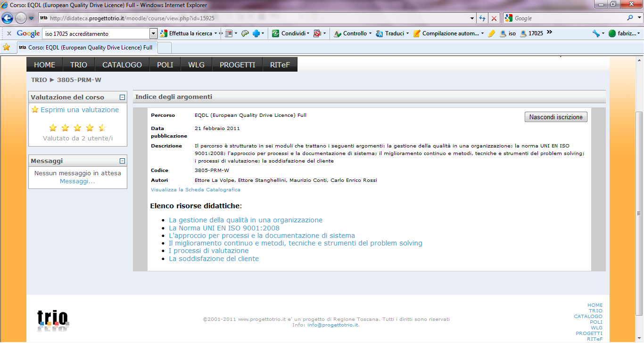The width and height of the screenshot is (644, 343).
Task: Click the first rating star
Action: (53, 128)
